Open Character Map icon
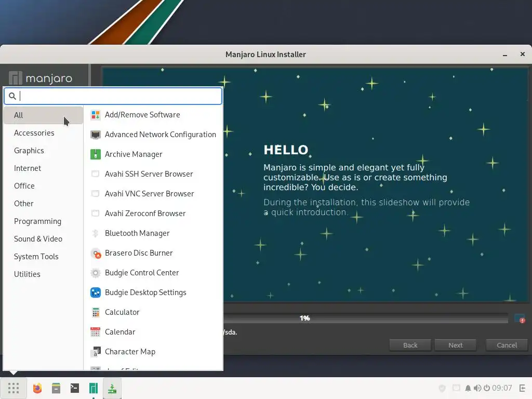Image resolution: width=532 pixels, height=399 pixels. (x=96, y=352)
